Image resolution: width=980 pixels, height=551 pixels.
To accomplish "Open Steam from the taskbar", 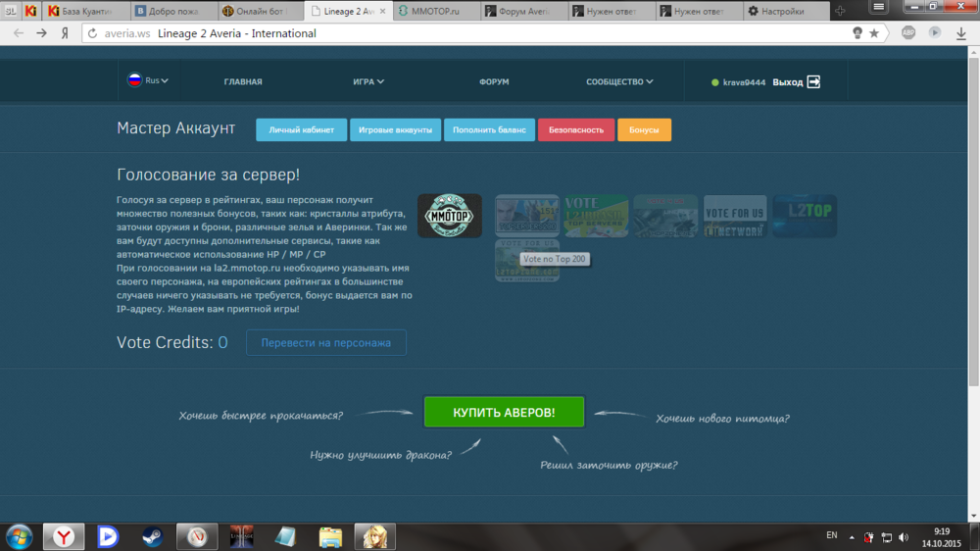I will click(x=152, y=536).
